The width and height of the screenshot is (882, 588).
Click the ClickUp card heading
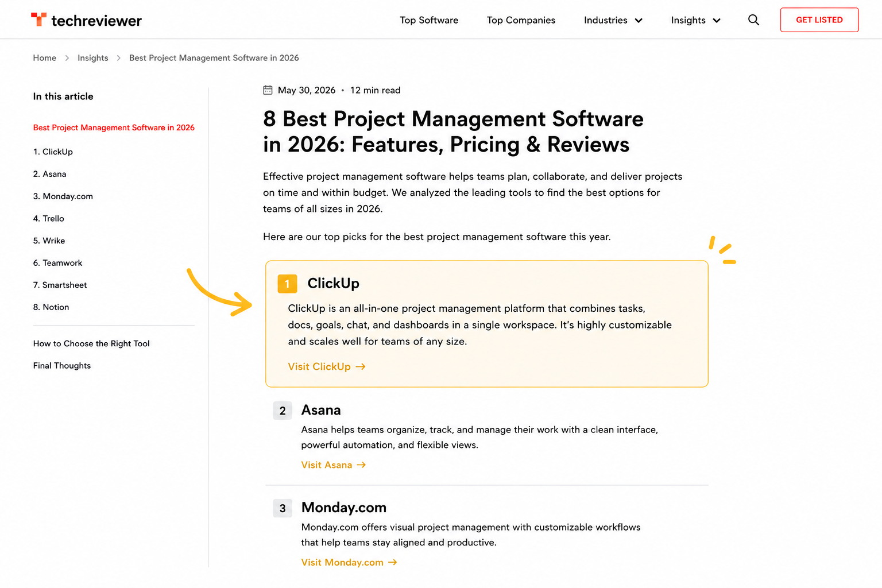pos(333,284)
